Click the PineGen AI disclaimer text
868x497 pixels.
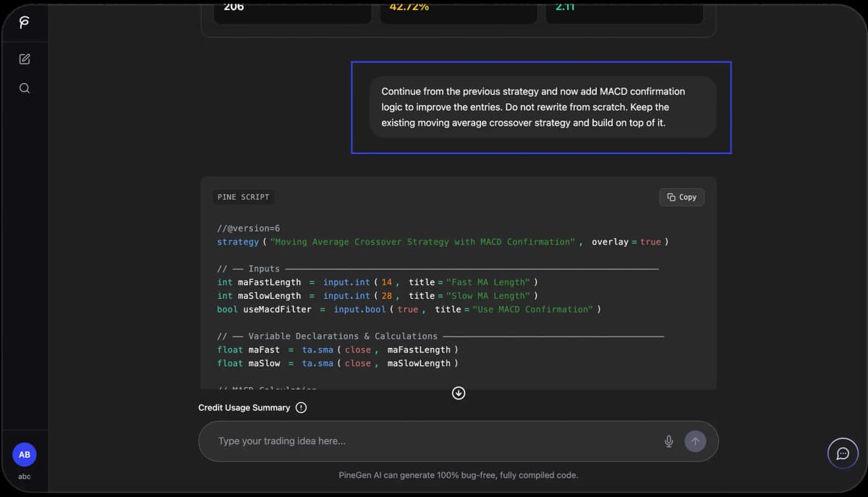(459, 475)
